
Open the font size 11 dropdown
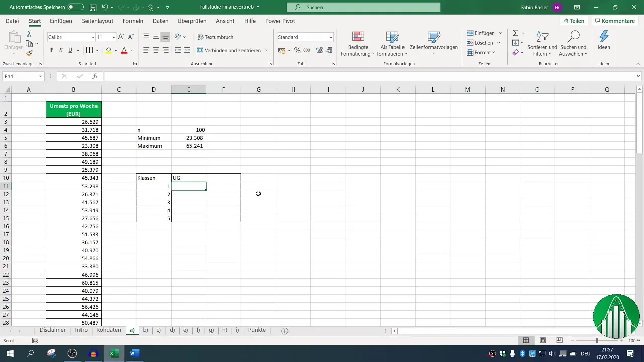point(114,37)
